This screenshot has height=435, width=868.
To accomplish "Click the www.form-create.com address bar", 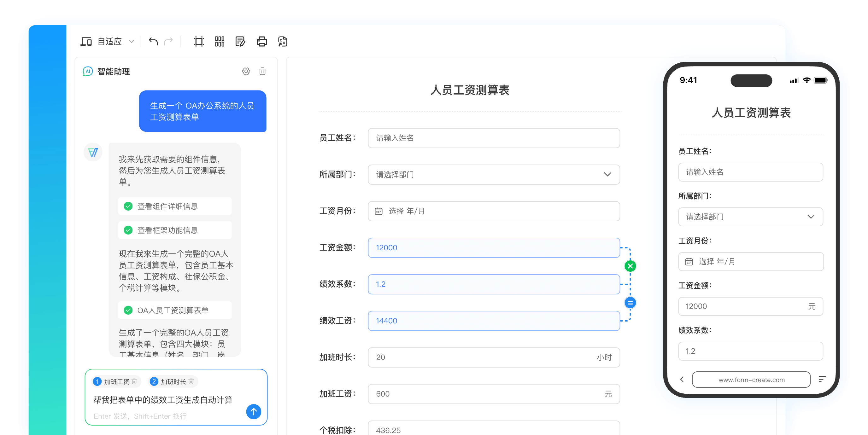I will coord(751,380).
